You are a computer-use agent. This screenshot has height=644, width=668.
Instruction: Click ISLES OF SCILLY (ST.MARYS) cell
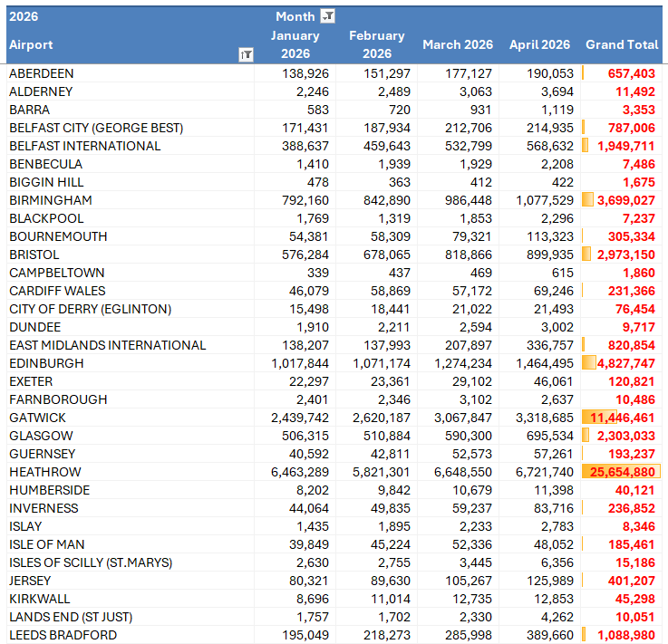coord(91,562)
